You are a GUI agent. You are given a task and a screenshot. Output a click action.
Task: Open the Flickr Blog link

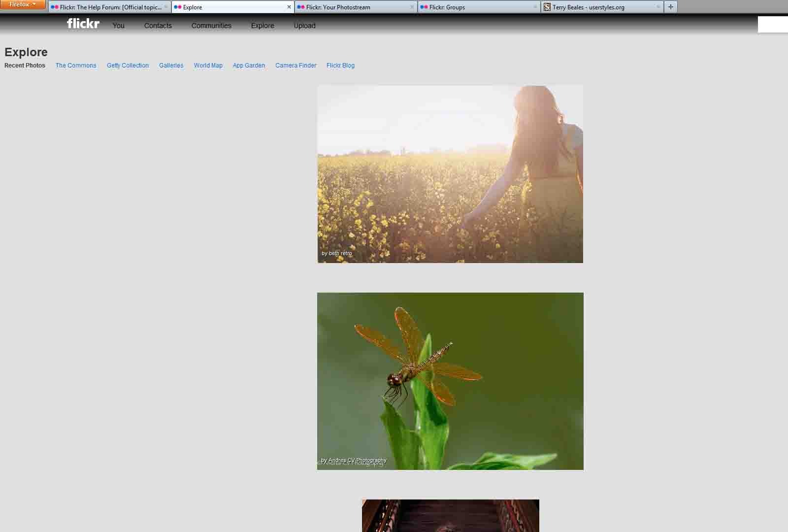pos(340,66)
